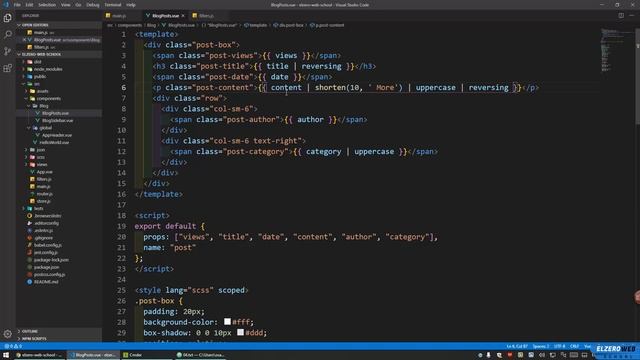
Task: Click the CRLF line ending status entry
Action: pyautogui.click(x=574, y=347)
